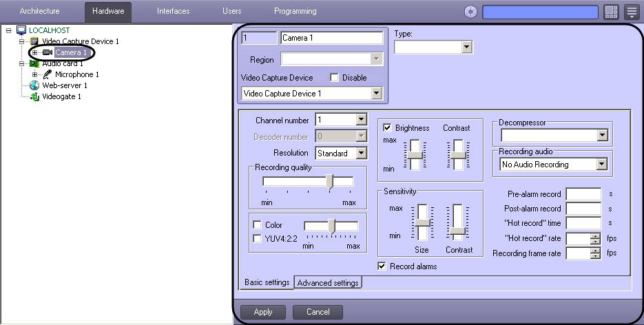Open the Channel number dropdown
The width and height of the screenshot is (644, 325).
(361, 120)
